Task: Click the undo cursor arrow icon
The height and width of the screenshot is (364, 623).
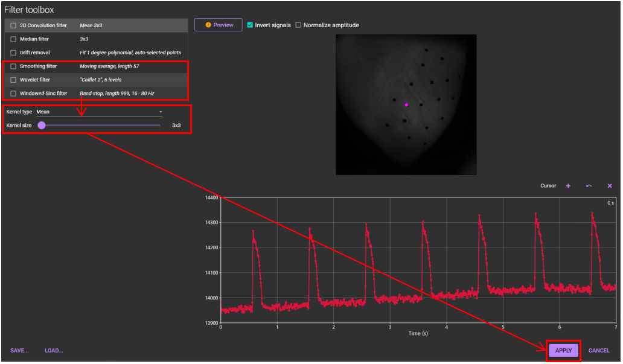Action: 589,186
